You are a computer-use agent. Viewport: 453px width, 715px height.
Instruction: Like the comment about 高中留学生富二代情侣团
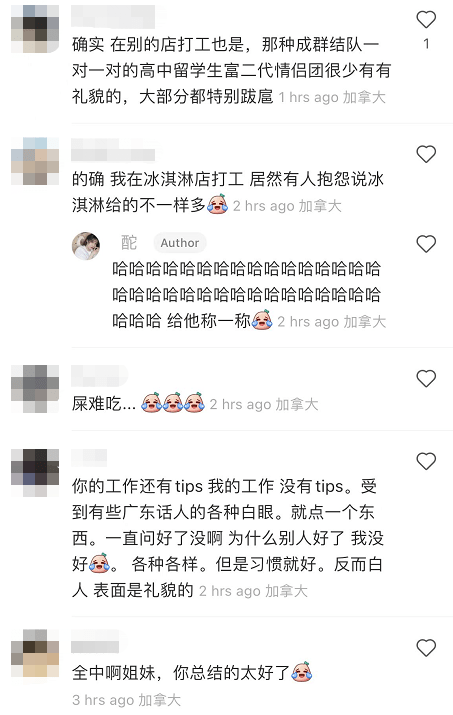click(426, 19)
